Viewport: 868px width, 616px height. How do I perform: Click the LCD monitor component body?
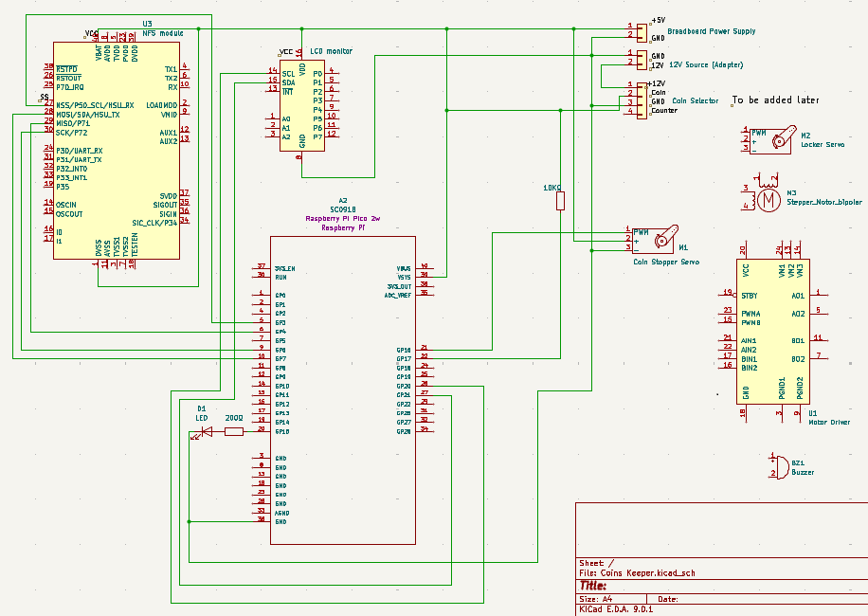pos(302,105)
